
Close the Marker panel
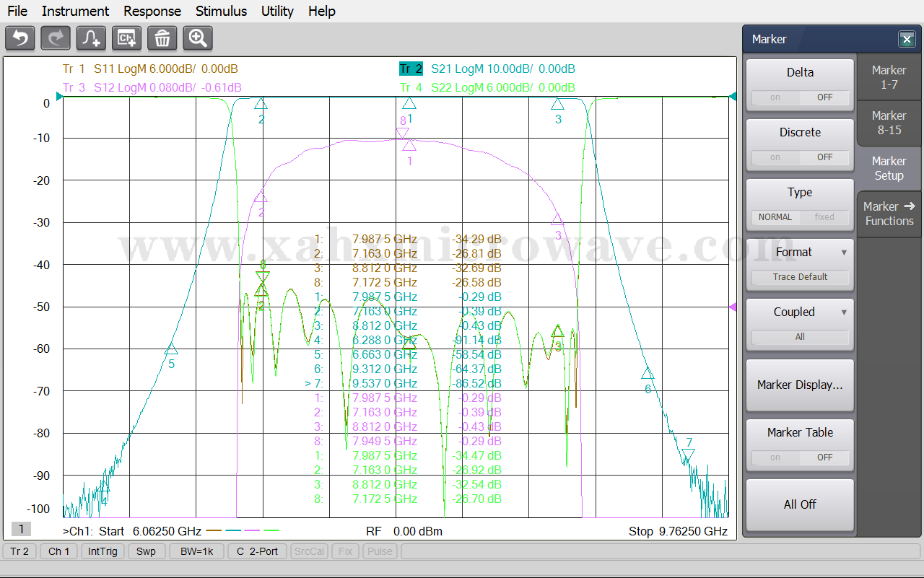tap(906, 40)
